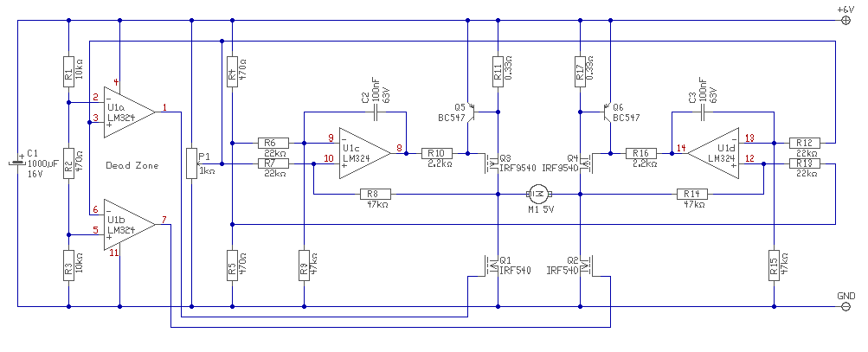Select resistor R1
Viewport: 868px width, 352px height.
pyautogui.click(x=68, y=72)
